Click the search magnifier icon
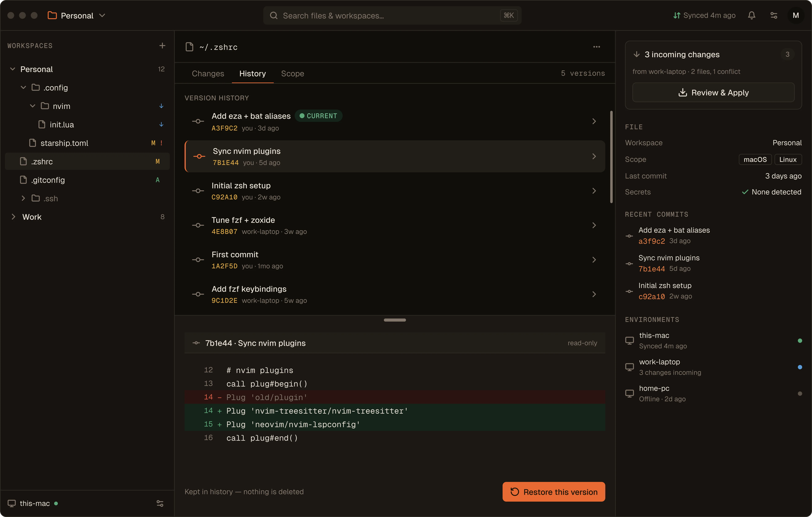 (x=274, y=16)
